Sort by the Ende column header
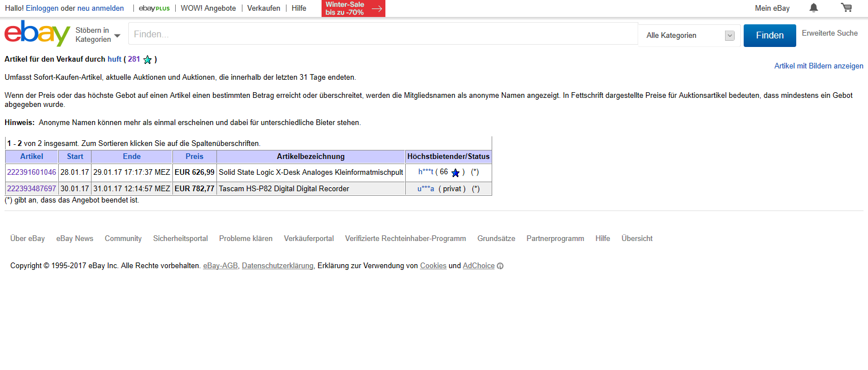 pos(132,157)
